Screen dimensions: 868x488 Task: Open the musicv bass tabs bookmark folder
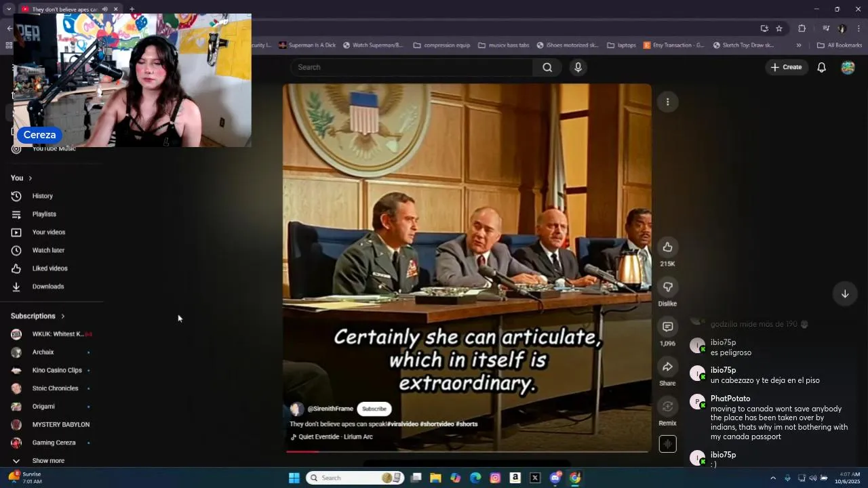point(504,45)
